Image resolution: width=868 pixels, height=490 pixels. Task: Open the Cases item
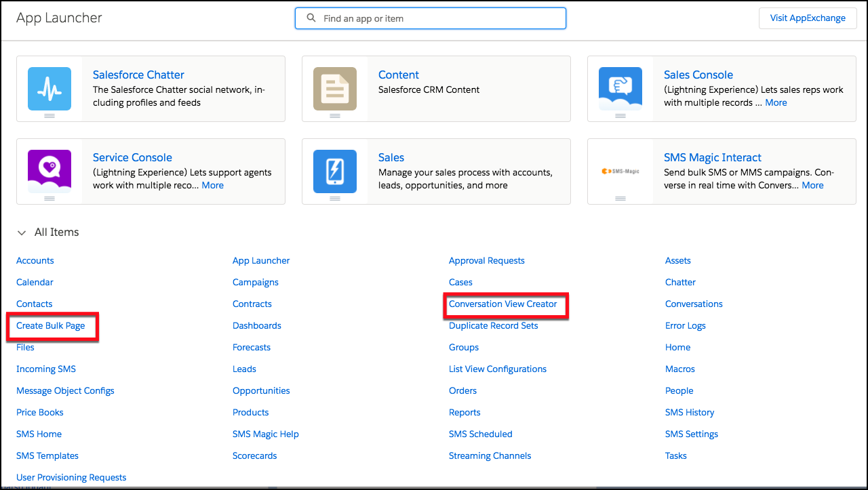coord(460,283)
